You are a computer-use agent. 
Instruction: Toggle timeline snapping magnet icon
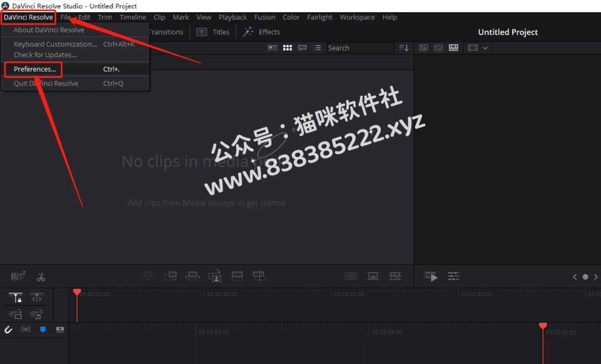[x=8, y=329]
